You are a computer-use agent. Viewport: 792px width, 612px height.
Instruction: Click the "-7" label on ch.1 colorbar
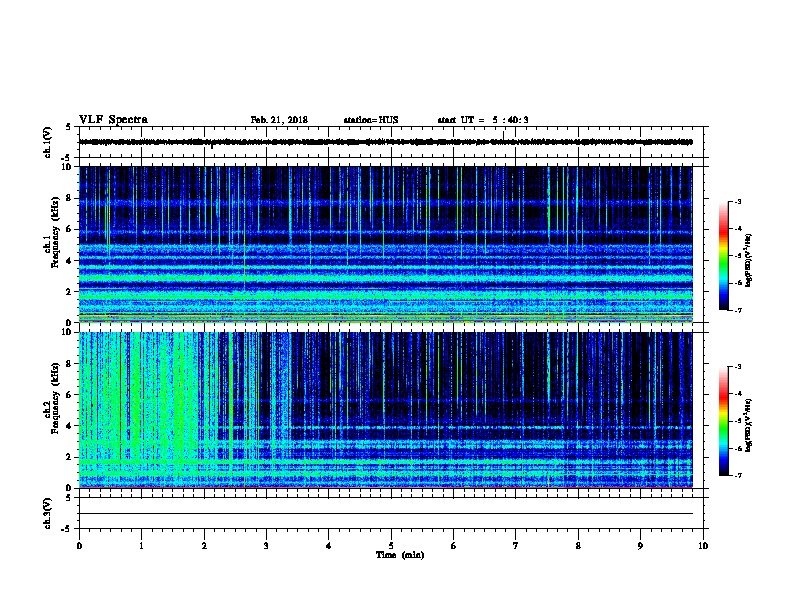click(737, 310)
